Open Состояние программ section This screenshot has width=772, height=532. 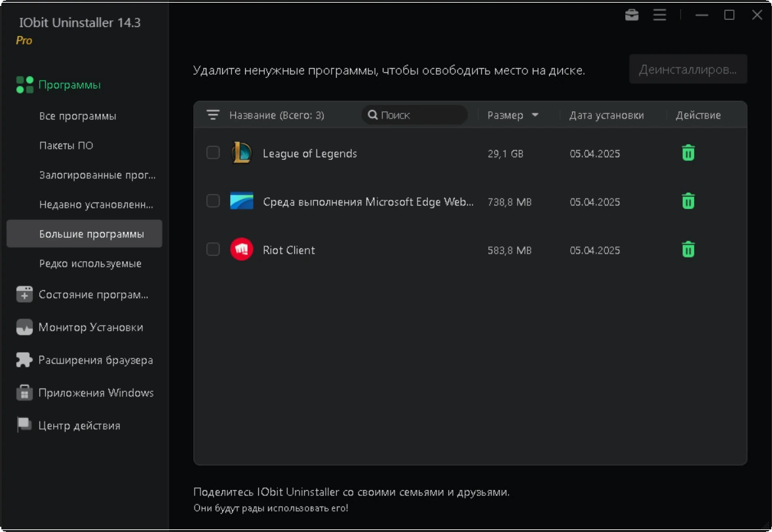point(93,295)
